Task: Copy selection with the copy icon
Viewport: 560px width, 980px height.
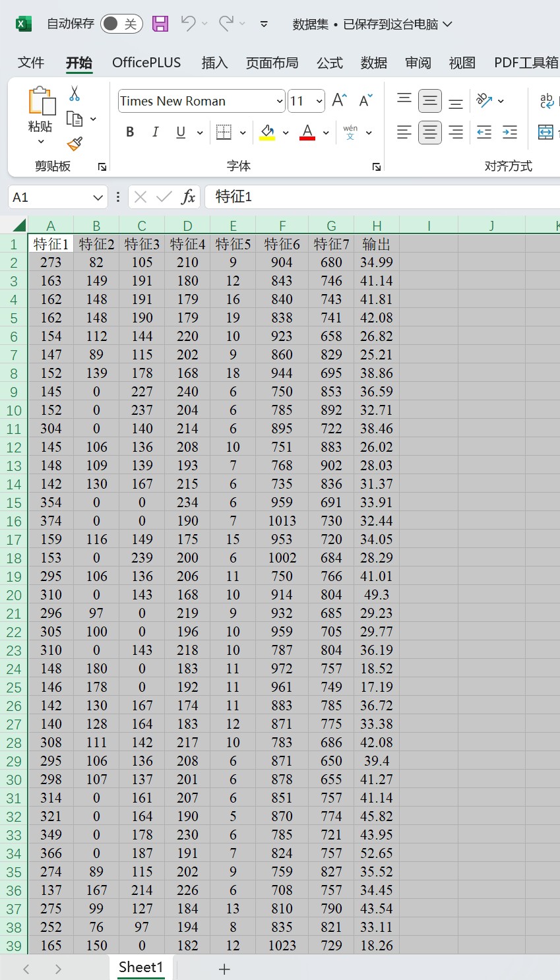Action: tap(75, 119)
